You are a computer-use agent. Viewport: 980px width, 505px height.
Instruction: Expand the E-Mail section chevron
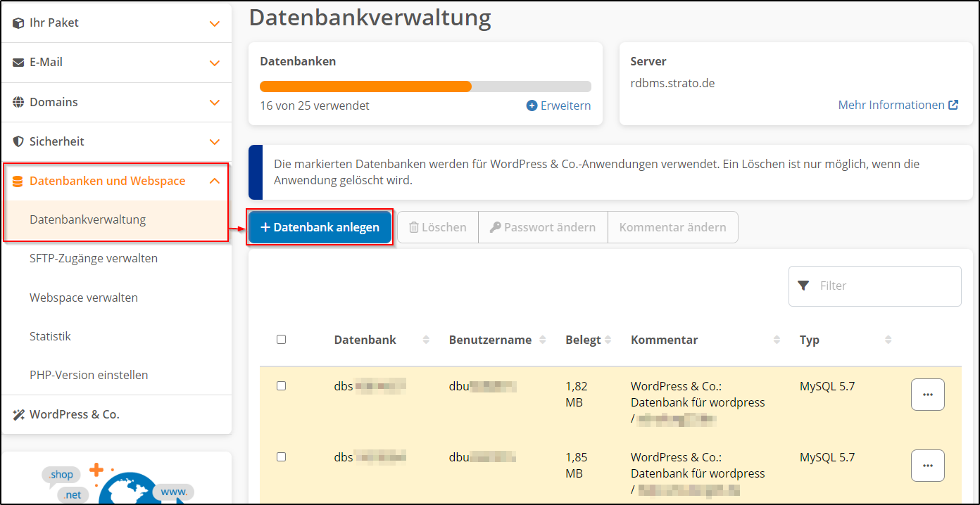pyautogui.click(x=215, y=63)
